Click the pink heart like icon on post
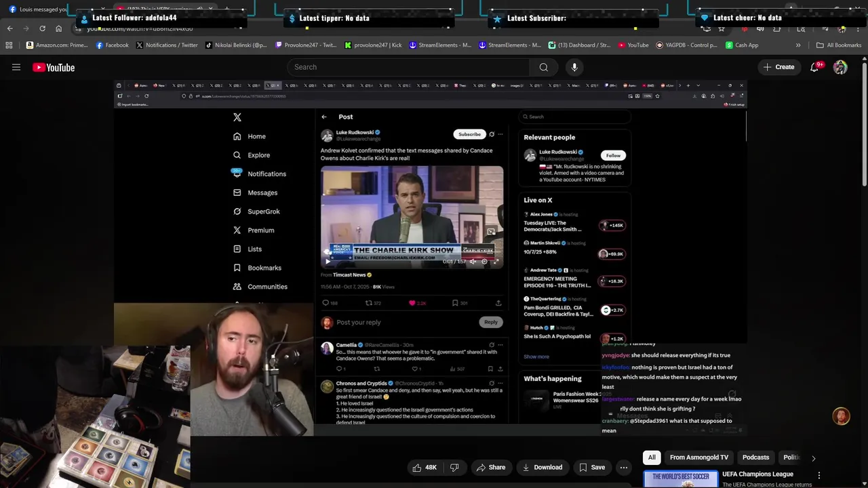Image resolution: width=868 pixels, height=488 pixels. point(412,303)
